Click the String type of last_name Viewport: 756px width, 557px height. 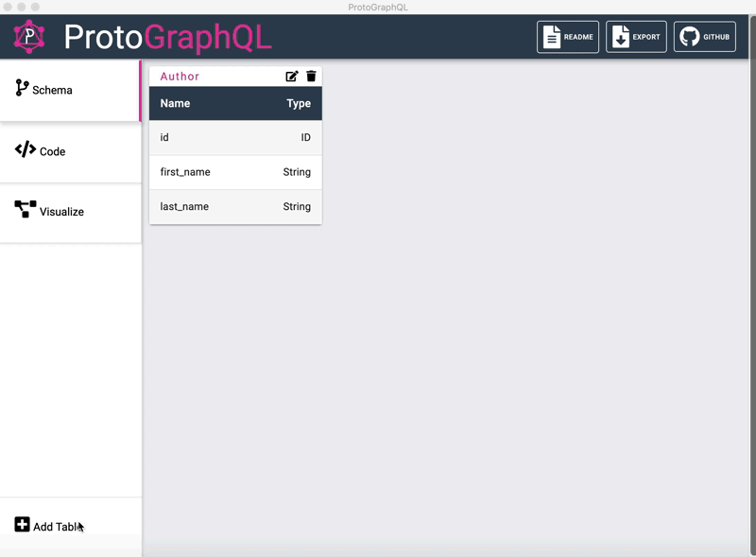tap(297, 206)
